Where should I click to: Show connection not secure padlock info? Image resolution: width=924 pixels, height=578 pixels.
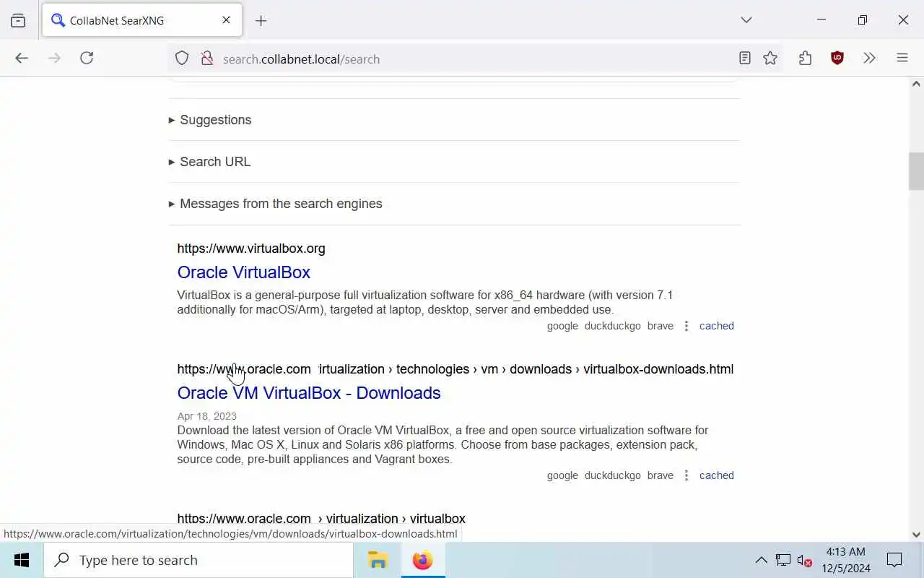click(207, 59)
